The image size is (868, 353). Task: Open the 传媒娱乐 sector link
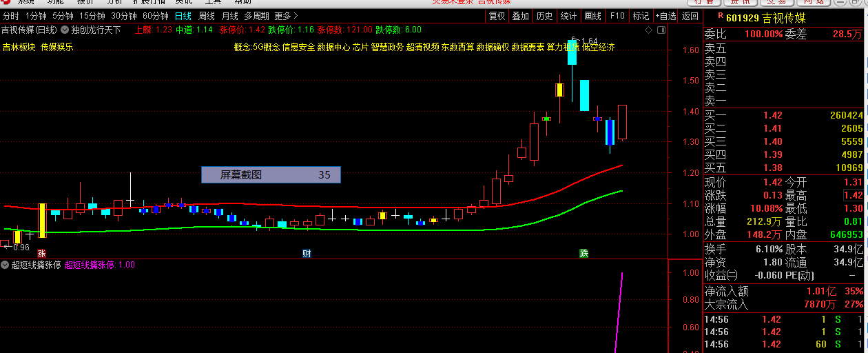coord(58,47)
